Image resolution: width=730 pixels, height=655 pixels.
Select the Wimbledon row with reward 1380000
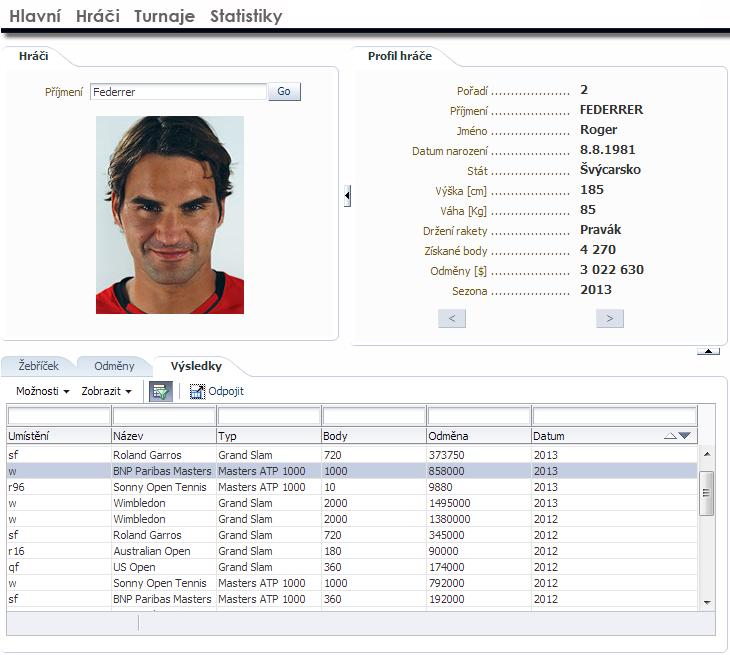point(352,519)
